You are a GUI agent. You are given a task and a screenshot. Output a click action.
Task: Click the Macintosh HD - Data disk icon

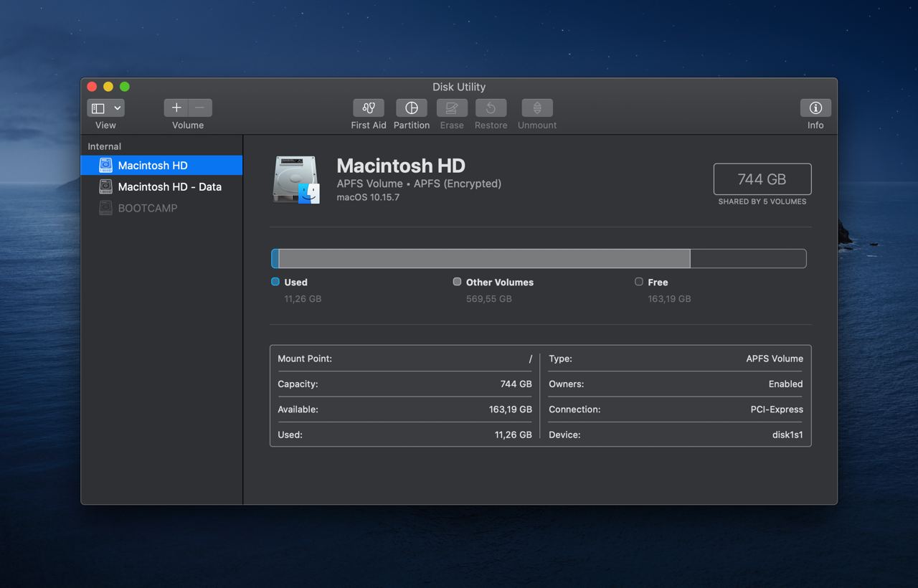(x=105, y=186)
